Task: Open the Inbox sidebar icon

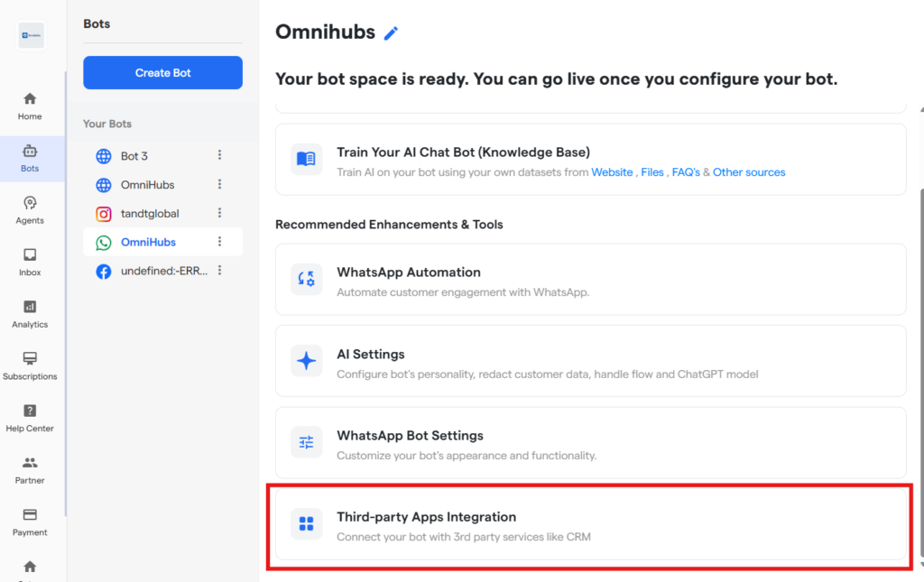Action: tap(30, 262)
